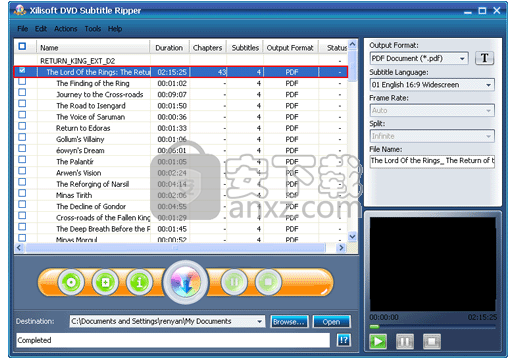
Task: Click the Open destination button
Action: point(331,322)
